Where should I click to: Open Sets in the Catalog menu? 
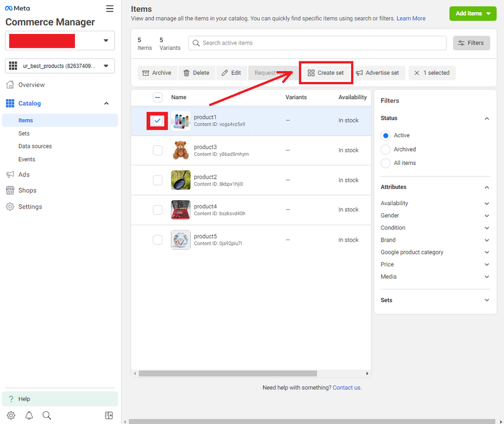pyautogui.click(x=24, y=134)
